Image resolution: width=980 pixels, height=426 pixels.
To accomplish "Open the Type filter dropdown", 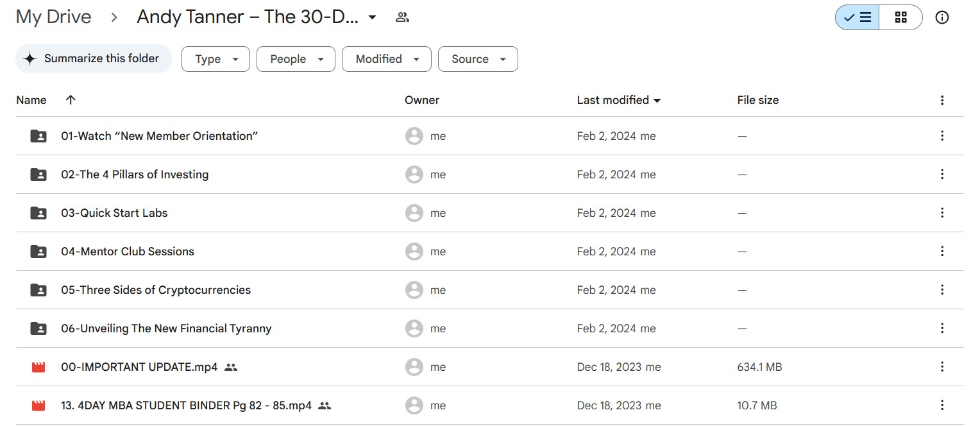I will [215, 59].
